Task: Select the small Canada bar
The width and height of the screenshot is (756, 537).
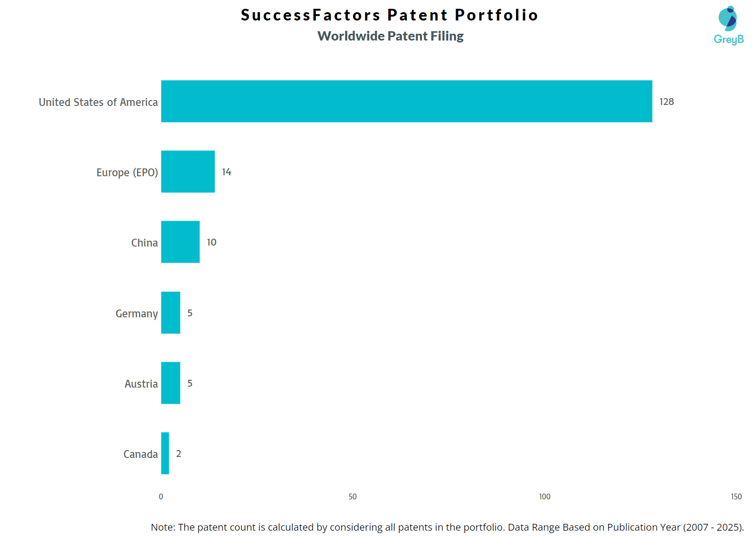Action: pos(165,454)
